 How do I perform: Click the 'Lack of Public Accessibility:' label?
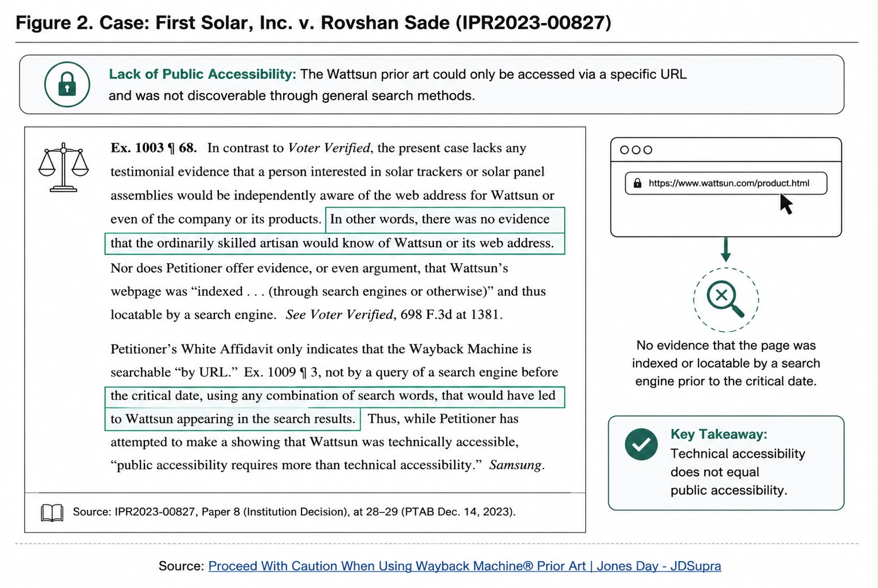(x=202, y=75)
